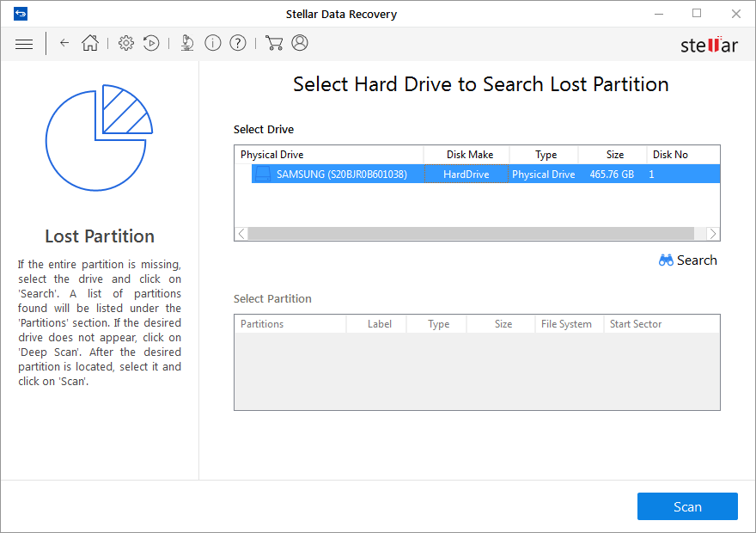The height and width of the screenshot is (533, 756).
Task: Open the resume recovery icon
Action: [x=151, y=43]
